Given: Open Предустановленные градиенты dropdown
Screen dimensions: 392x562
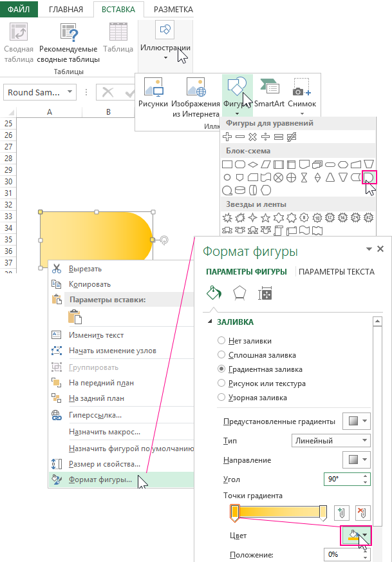Looking at the screenshot, I should point(357,421).
